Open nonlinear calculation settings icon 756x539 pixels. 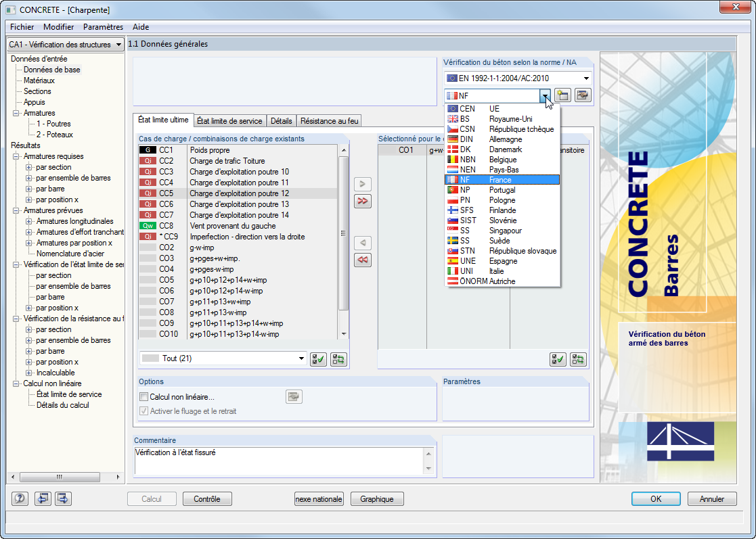(x=294, y=397)
